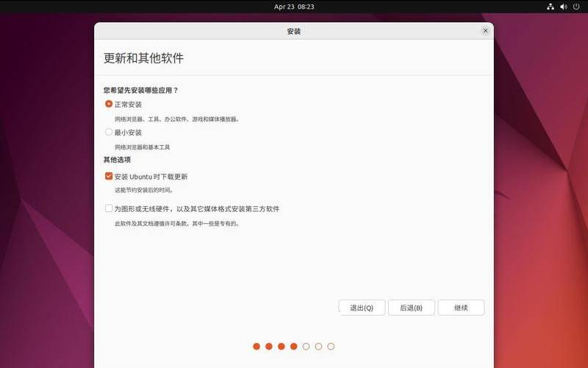Screen dimensions: 588x368
Task: Open the volume speaker icon in top bar
Action: pyautogui.click(x=563, y=7)
